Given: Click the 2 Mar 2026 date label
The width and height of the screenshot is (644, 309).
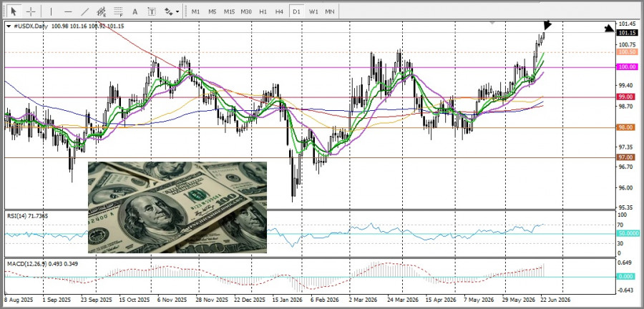Looking at the screenshot, I should tap(363, 300).
